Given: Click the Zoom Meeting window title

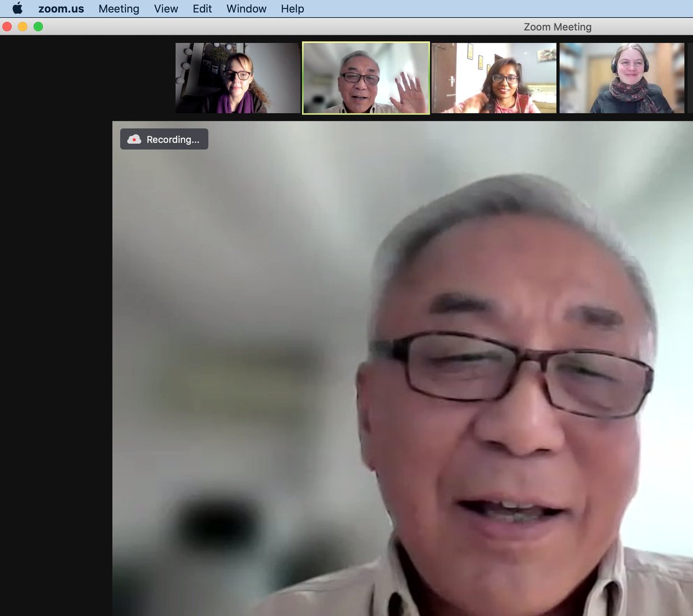Looking at the screenshot, I should click(x=557, y=27).
